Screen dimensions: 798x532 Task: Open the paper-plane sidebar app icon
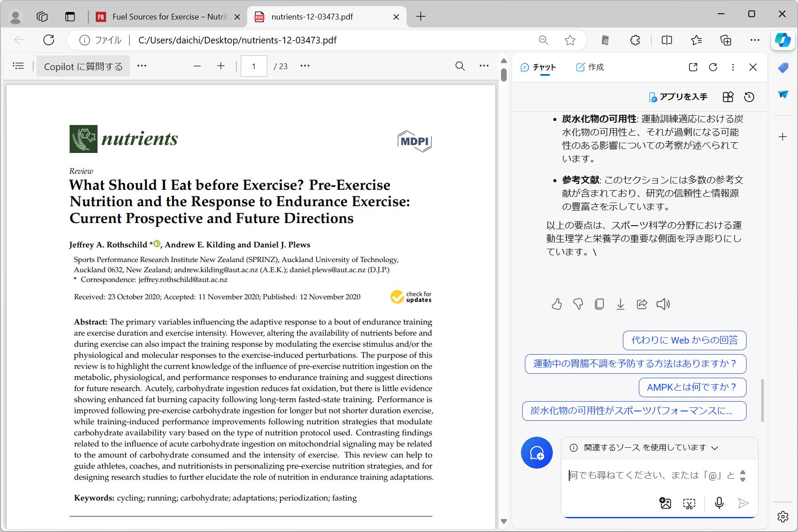[783, 94]
